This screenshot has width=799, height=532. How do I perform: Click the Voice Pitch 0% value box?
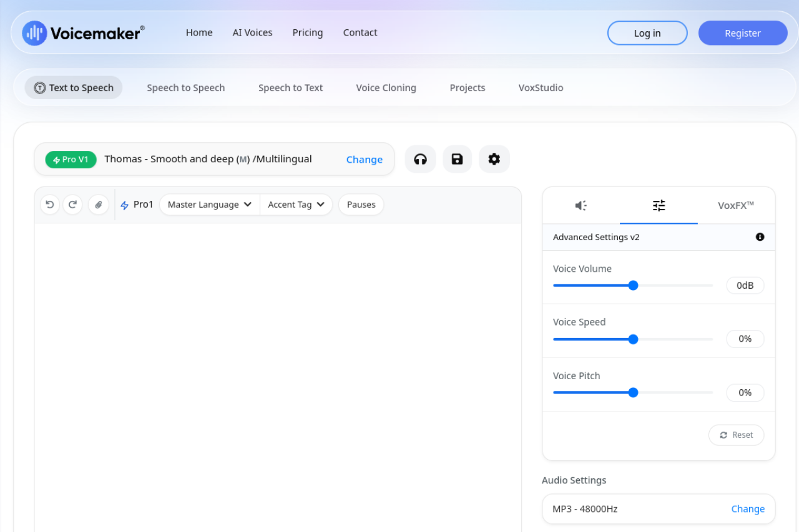[745, 393]
